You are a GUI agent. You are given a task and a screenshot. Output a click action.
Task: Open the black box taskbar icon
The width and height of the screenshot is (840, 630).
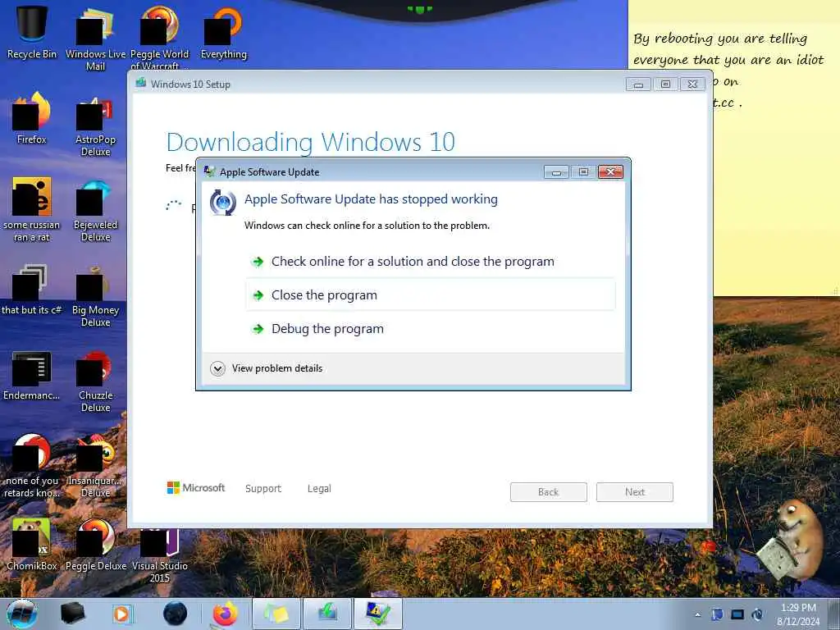click(x=73, y=614)
